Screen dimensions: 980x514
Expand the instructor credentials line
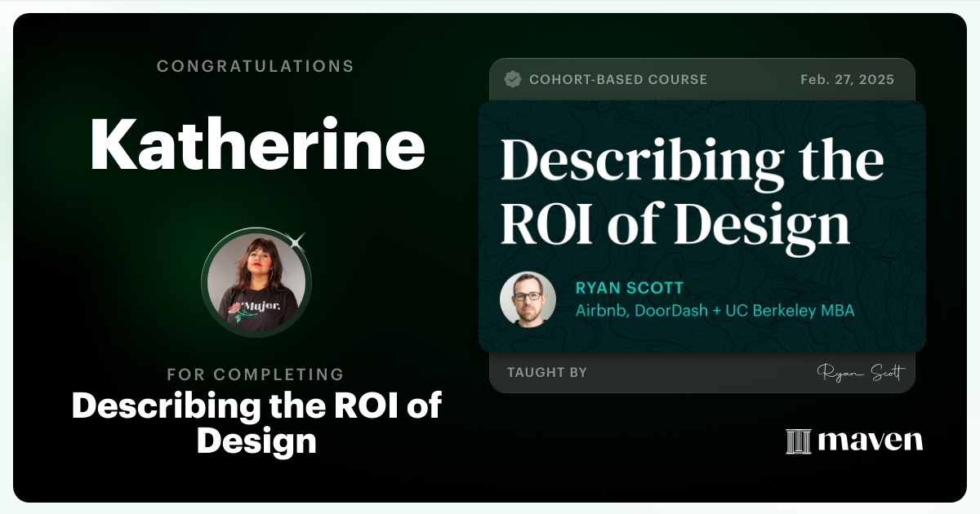click(x=715, y=310)
